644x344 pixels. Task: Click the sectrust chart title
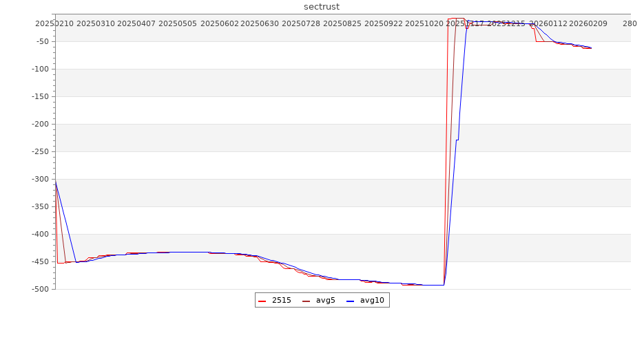(x=322, y=7)
